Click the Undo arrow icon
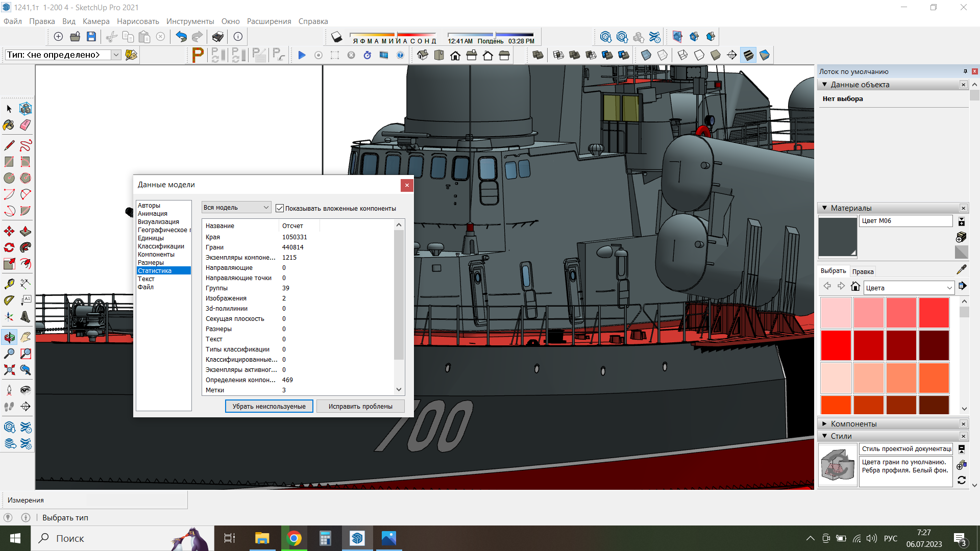Screen dimensions: 980x551 coord(181,36)
